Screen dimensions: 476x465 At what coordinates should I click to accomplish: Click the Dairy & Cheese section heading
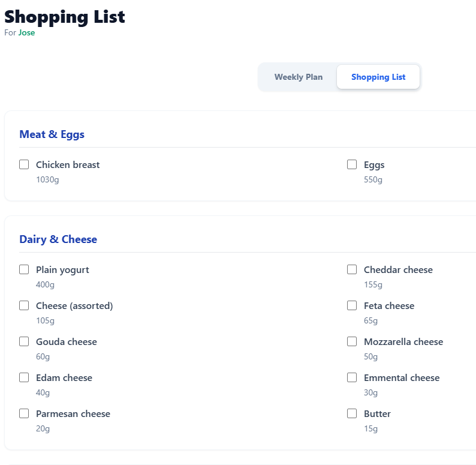(x=58, y=239)
